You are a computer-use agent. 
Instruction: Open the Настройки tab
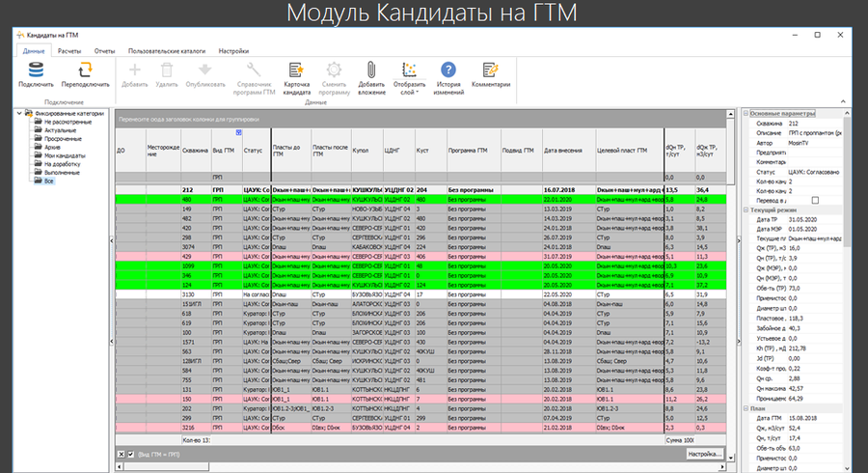click(x=233, y=51)
